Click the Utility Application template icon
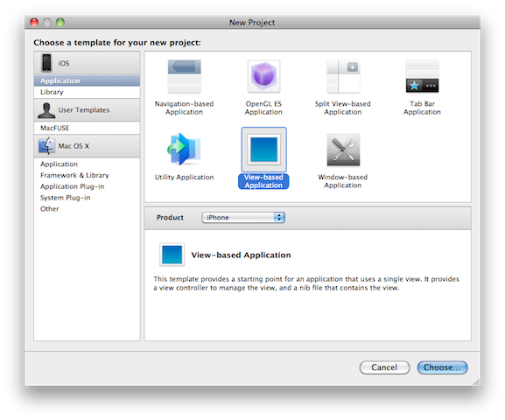 [184, 150]
